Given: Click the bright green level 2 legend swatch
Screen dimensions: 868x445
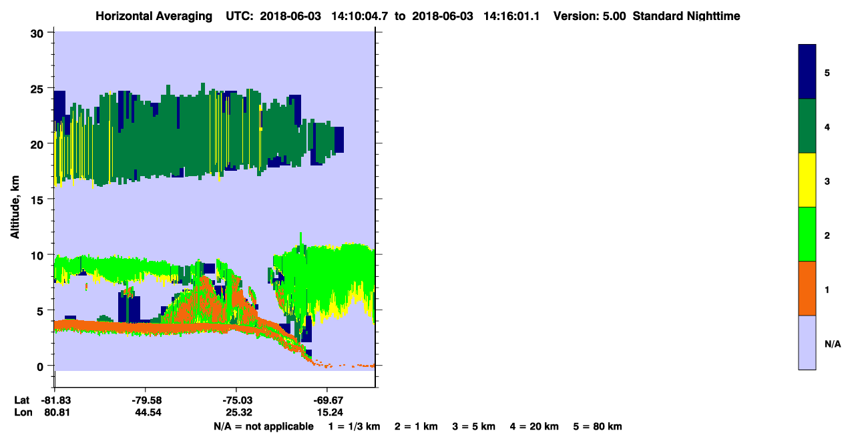Looking at the screenshot, I should click(x=807, y=234).
